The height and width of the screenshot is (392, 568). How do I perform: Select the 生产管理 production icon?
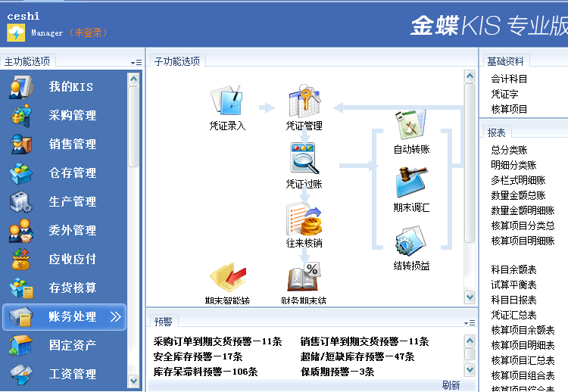point(21,201)
